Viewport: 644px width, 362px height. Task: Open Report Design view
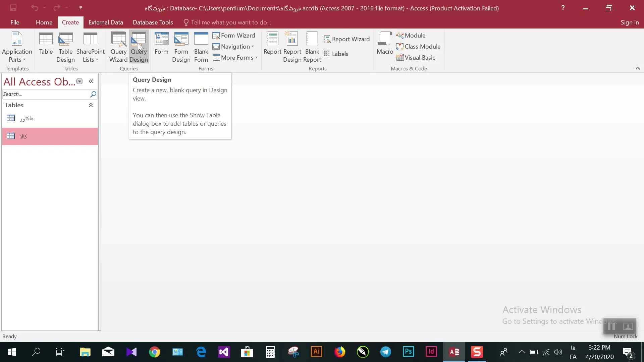292,47
